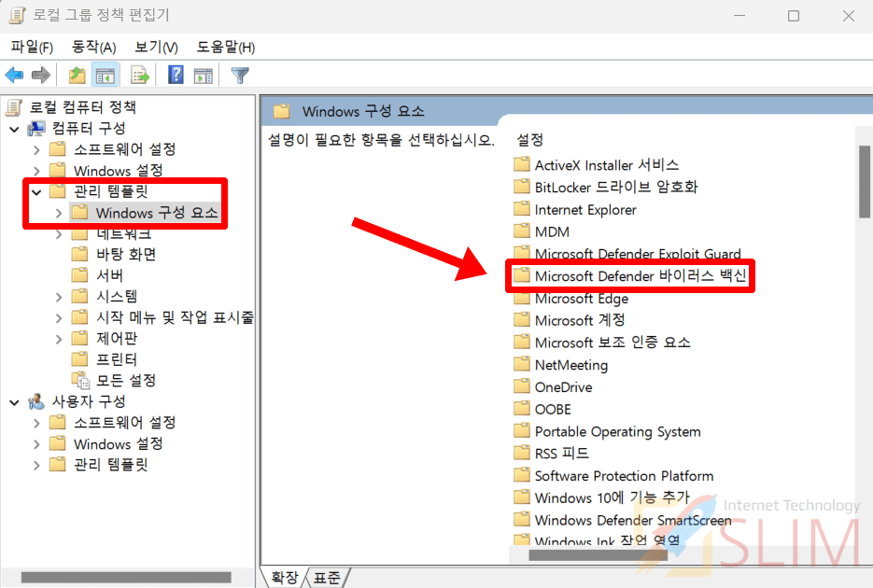Click the 컴퓨터 구성 computer icon
Image resolution: width=873 pixels, height=588 pixels.
(x=36, y=129)
